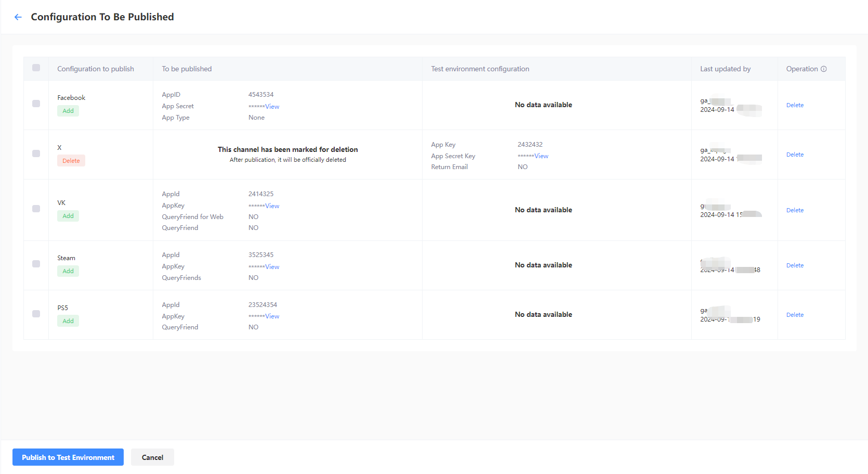This screenshot has width=868, height=474.
Task: View Facebook's hidden App Secret
Action: tap(272, 106)
